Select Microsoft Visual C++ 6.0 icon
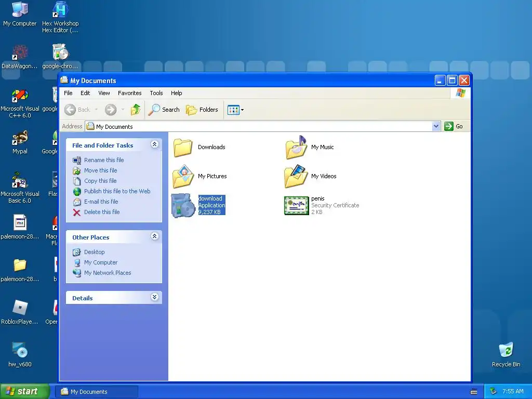 (x=20, y=103)
